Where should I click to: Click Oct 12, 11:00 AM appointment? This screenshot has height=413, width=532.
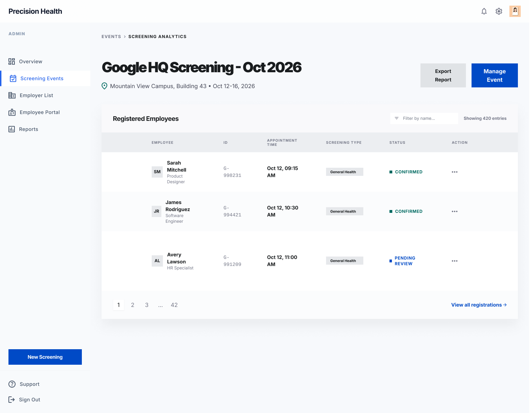(282, 261)
